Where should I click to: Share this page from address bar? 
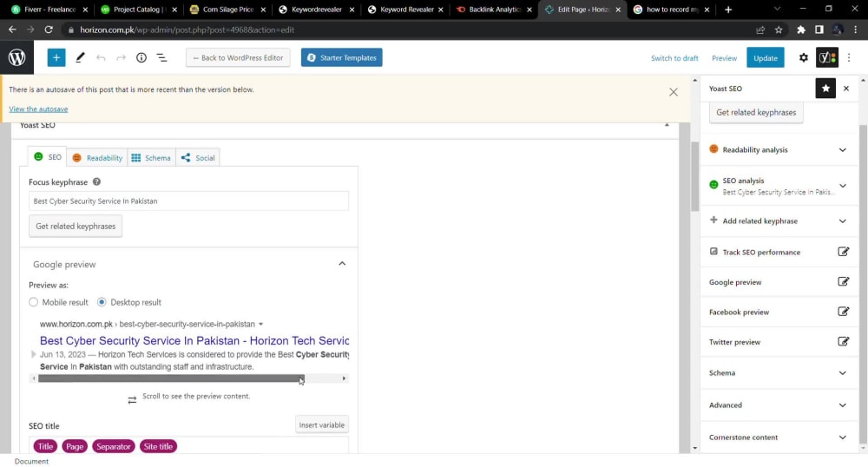(x=760, y=30)
